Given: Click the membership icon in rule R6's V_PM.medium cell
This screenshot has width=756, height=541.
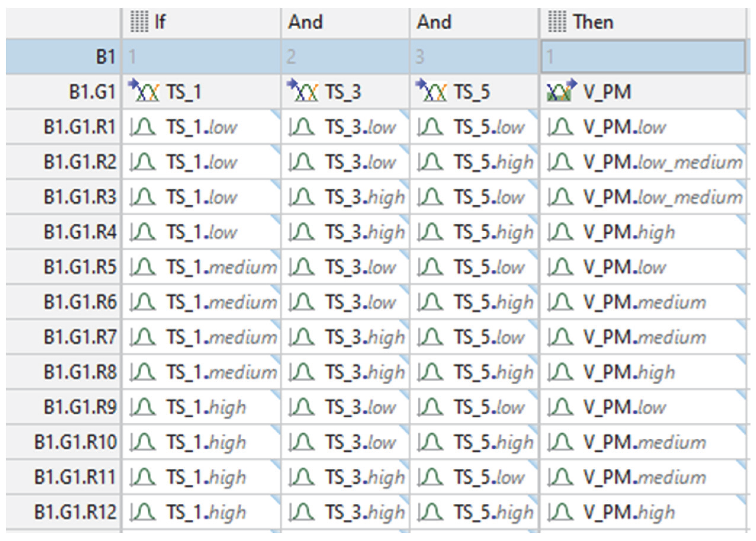Looking at the screenshot, I should 561,302.
